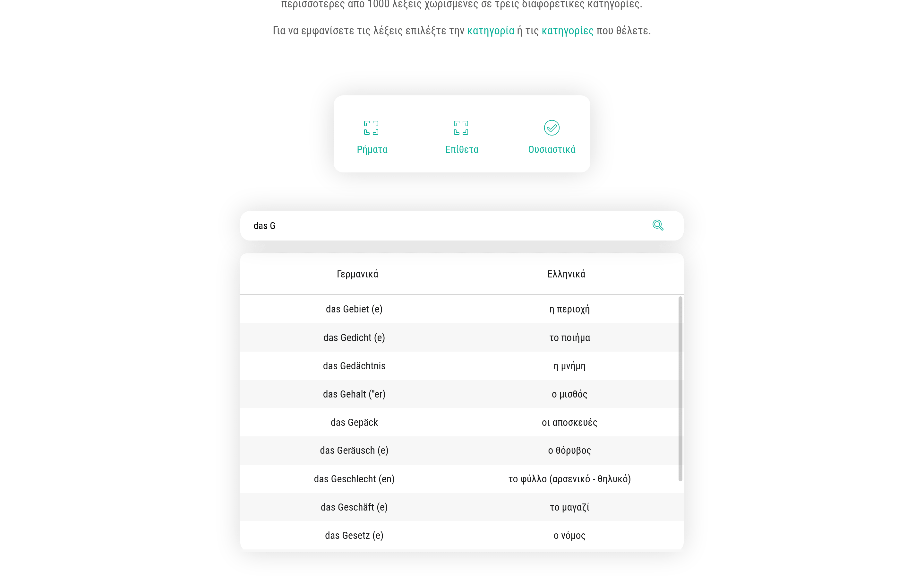Click the search magnifier icon
The height and width of the screenshot is (578, 924).
point(657,225)
